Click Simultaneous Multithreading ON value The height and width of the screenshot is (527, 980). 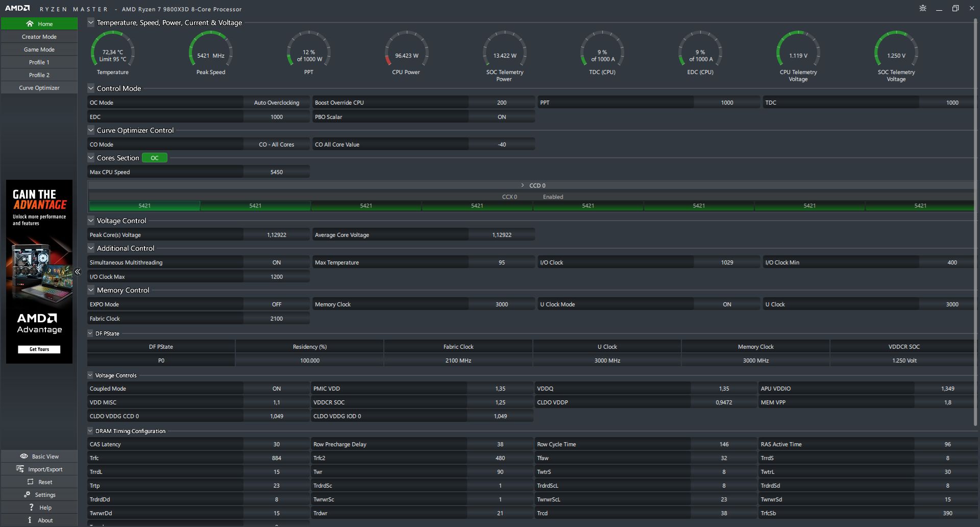[277, 262]
